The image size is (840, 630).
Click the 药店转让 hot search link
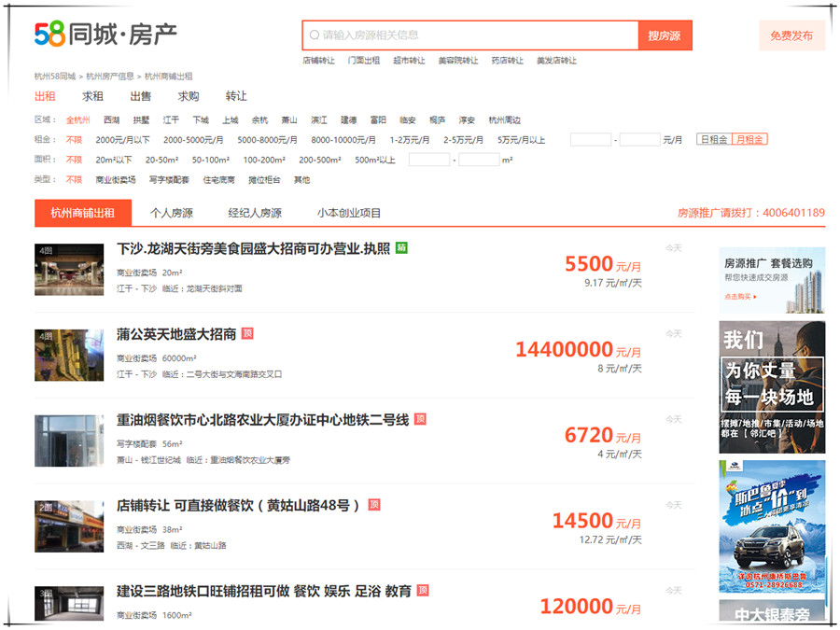508,60
